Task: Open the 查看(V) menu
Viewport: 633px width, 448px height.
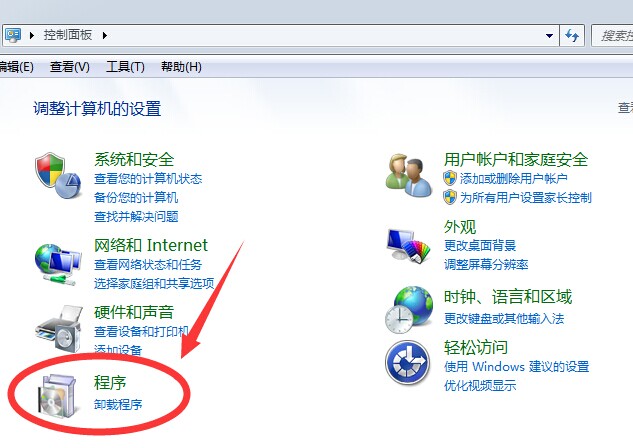Action: tap(69, 67)
